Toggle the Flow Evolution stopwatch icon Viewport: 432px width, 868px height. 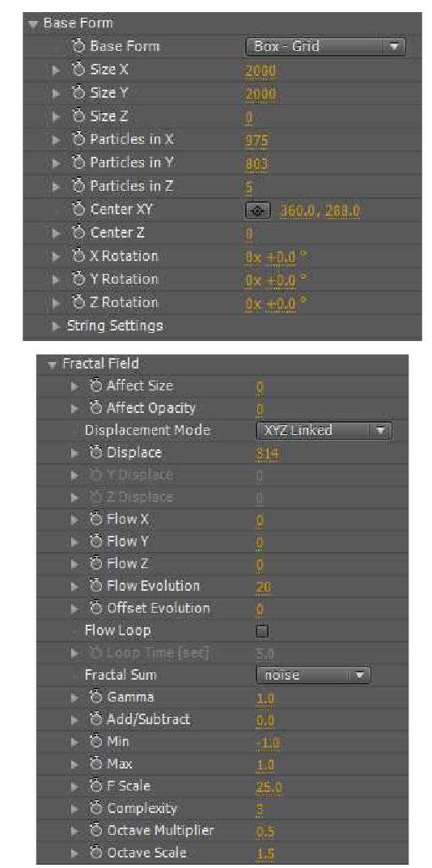pos(99,586)
